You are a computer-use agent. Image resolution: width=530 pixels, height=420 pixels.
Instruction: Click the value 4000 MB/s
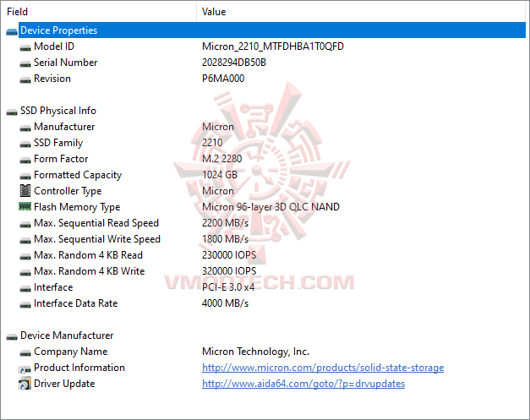pyautogui.click(x=225, y=303)
